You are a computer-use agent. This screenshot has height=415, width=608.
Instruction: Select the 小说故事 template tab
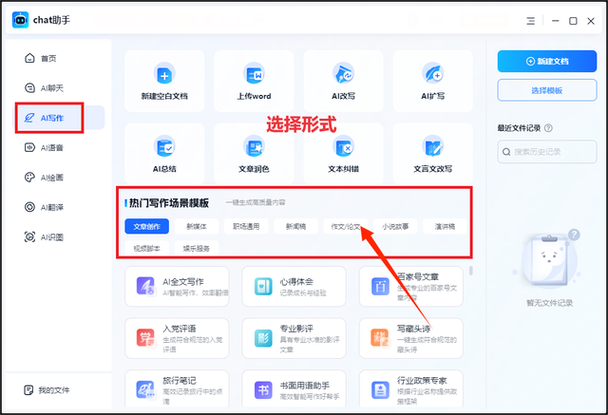click(x=395, y=227)
